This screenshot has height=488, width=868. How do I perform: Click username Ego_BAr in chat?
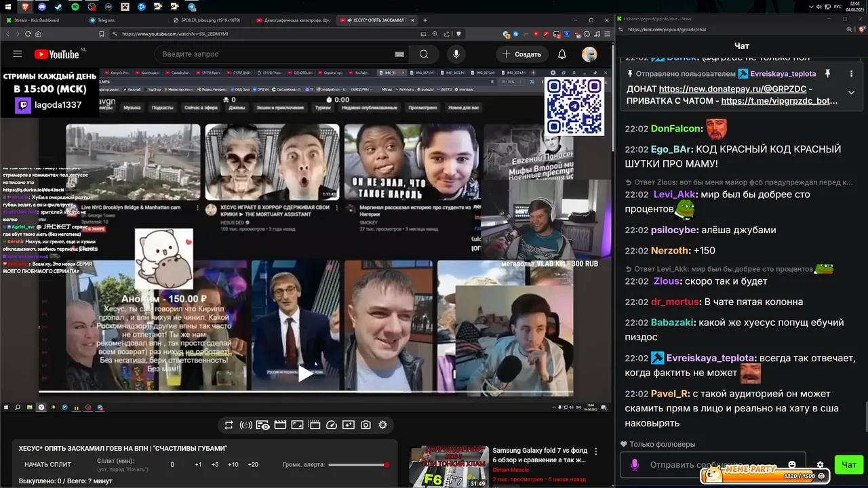tap(673, 149)
